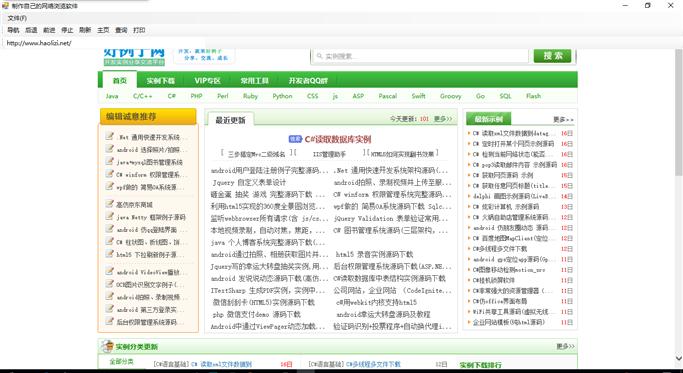683x373 pixels.
Task: Click the 好例子网 site logo
Action: point(134,57)
